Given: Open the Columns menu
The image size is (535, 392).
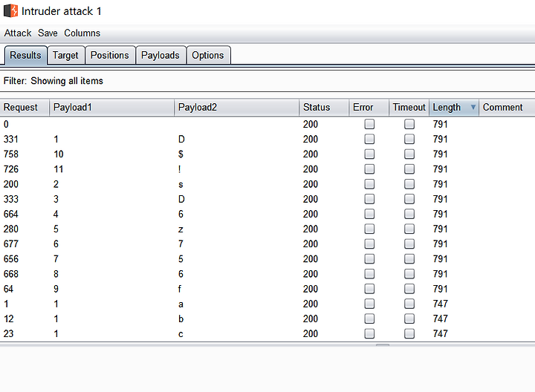Looking at the screenshot, I should 82,33.
